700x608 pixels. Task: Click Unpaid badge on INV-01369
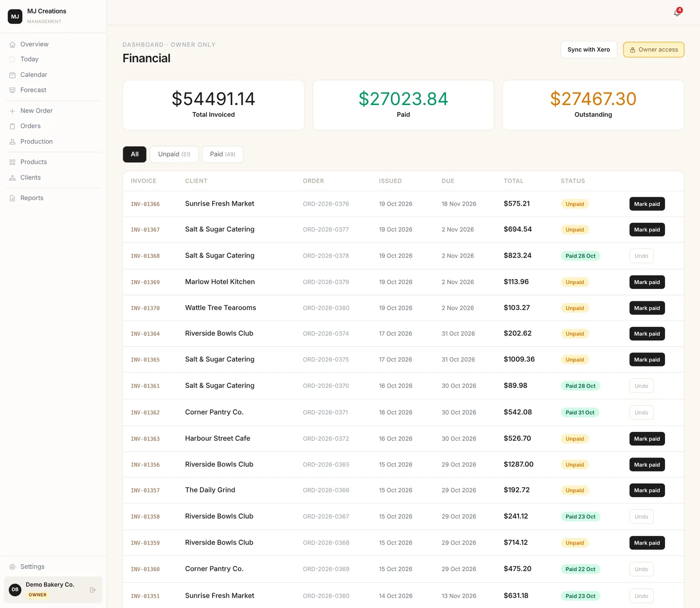(574, 282)
